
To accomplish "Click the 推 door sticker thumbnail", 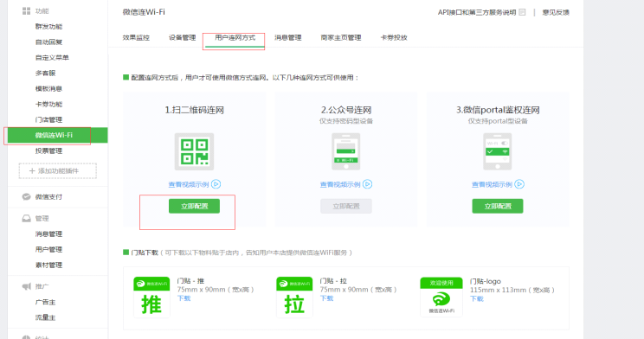I will [x=151, y=297].
